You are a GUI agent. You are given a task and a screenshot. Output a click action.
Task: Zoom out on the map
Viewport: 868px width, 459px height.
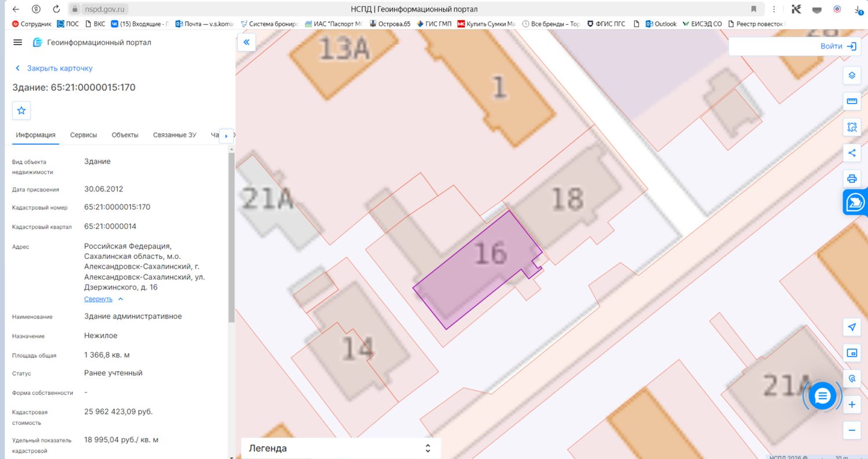coord(852,430)
